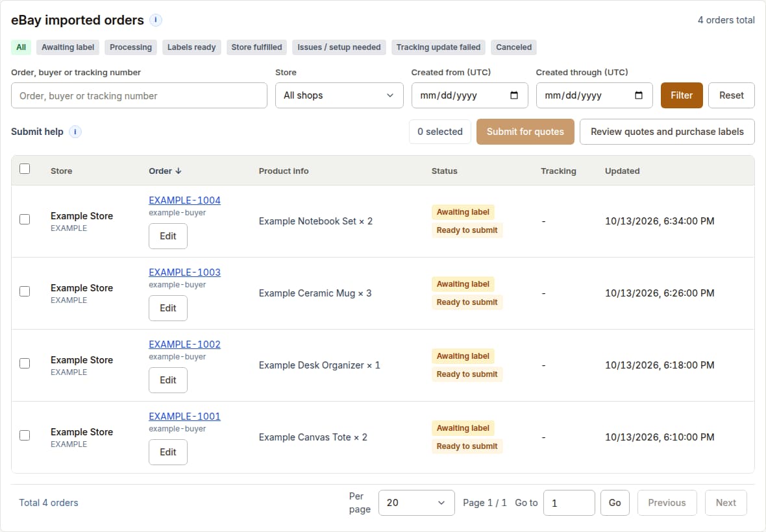This screenshot has width=766, height=532.
Task: Click the Reset button
Action: pyautogui.click(x=732, y=95)
